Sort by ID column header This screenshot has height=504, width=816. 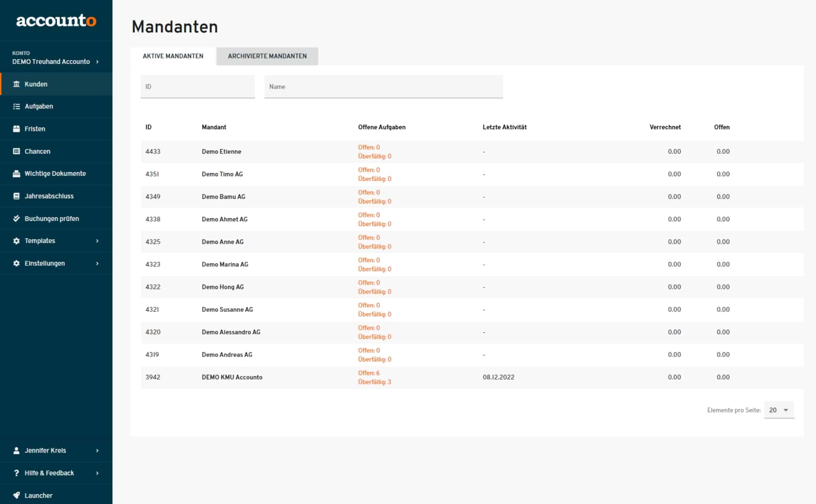click(148, 127)
